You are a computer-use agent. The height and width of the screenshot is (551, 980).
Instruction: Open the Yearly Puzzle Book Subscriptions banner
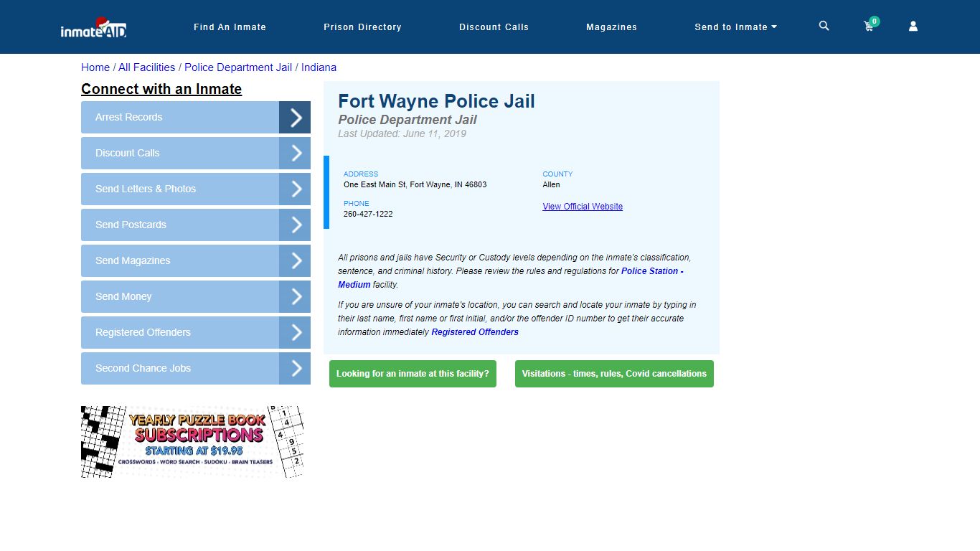pyautogui.click(x=192, y=442)
